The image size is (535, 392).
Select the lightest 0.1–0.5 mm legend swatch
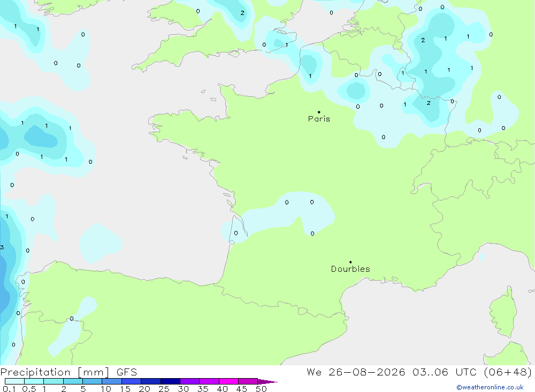click(x=14, y=381)
